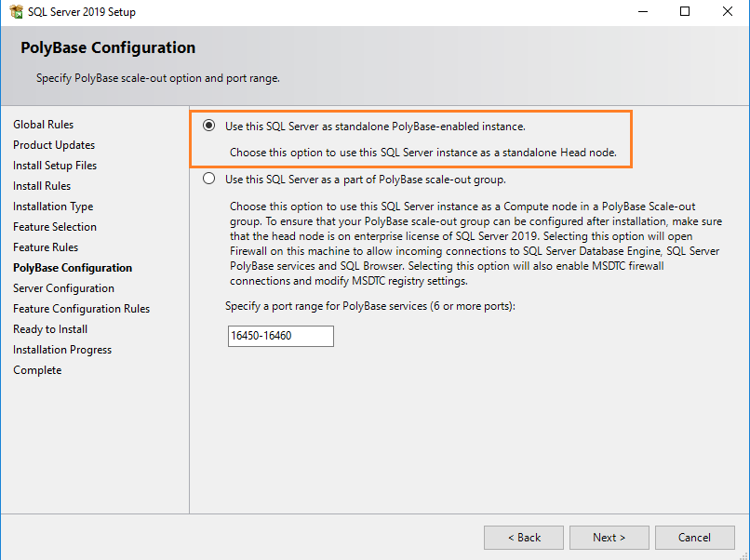
Task: Select PolyBase Configuration in sidebar
Action: coord(72,267)
